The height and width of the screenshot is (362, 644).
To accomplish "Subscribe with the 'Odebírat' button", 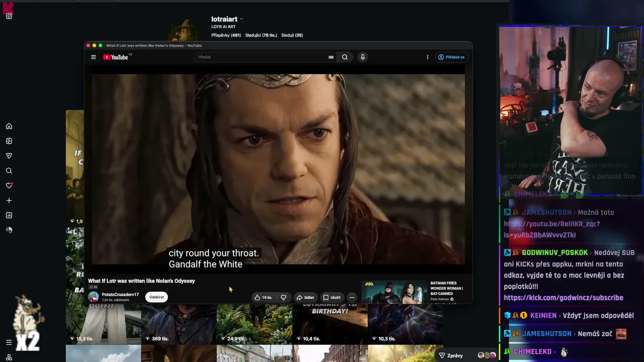I will coord(156,297).
